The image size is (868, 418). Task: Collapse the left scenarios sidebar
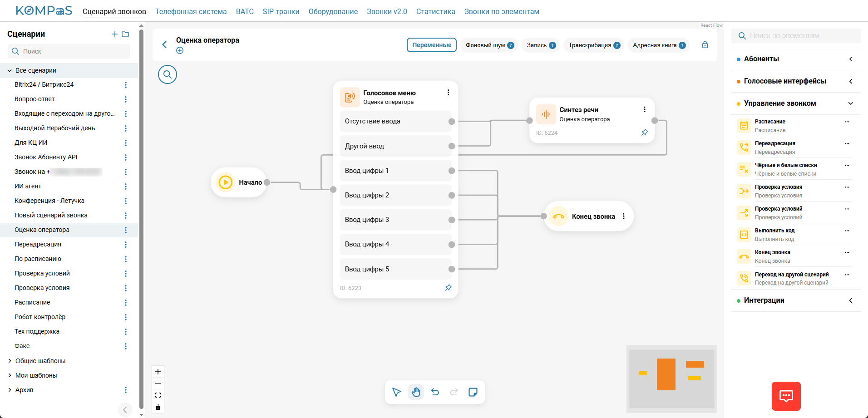coord(125,410)
